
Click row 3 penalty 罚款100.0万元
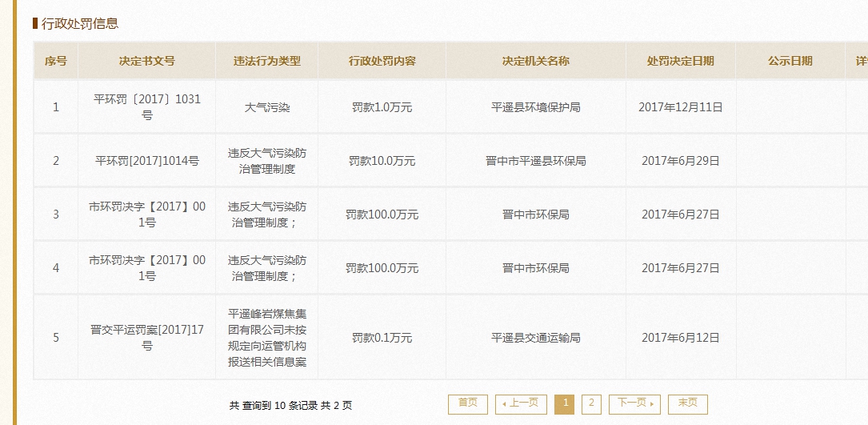pyautogui.click(x=382, y=215)
